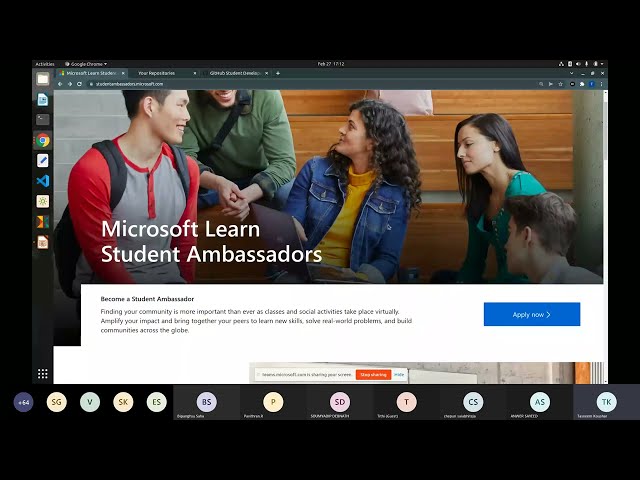The height and width of the screenshot is (480, 640).
Task: Launch the Terminal from the dock
Action: pyautogui.click(x=42, y=120)
